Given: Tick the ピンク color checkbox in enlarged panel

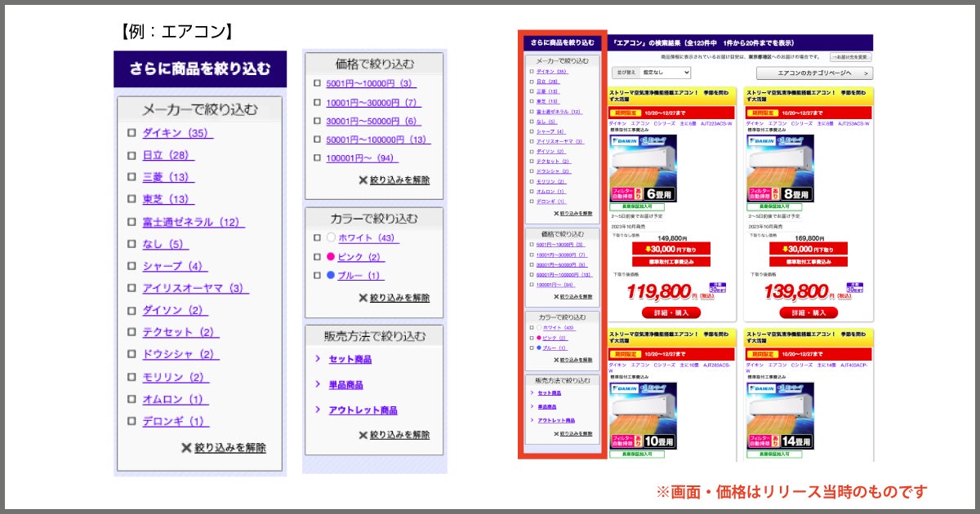Looking at the screenshot, I should coord(317,257).
